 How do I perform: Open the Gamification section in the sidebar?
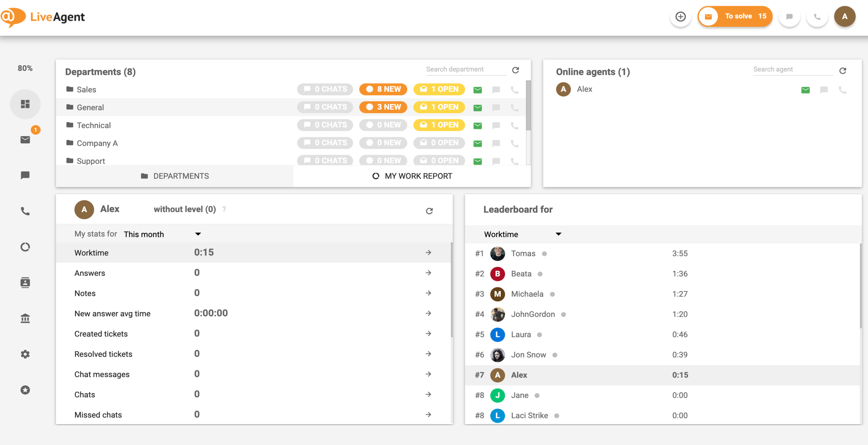point(25,390)
